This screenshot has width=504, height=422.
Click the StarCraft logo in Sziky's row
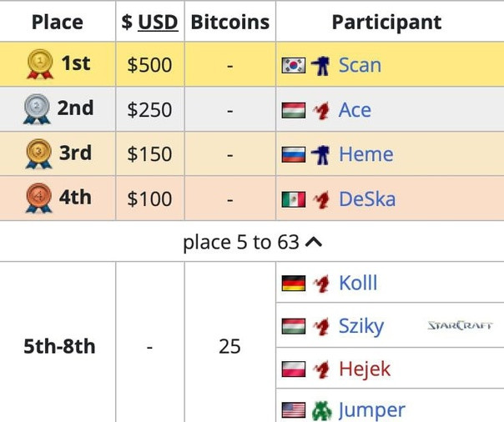(x=460, y=325)
